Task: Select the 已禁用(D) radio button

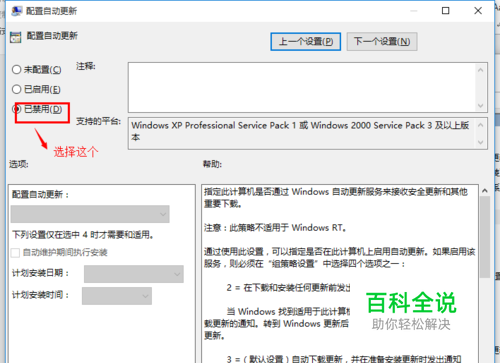Action: (x=16, y=109)
